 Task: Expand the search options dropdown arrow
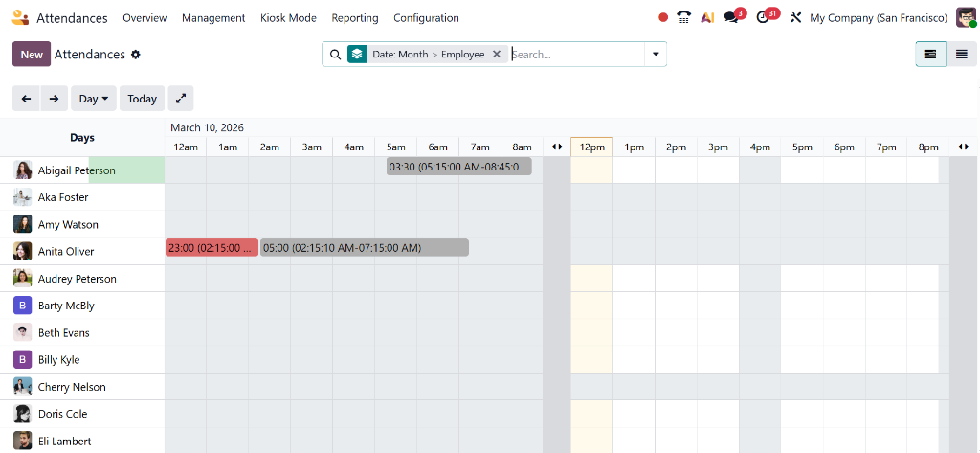(x=656, y=55)
